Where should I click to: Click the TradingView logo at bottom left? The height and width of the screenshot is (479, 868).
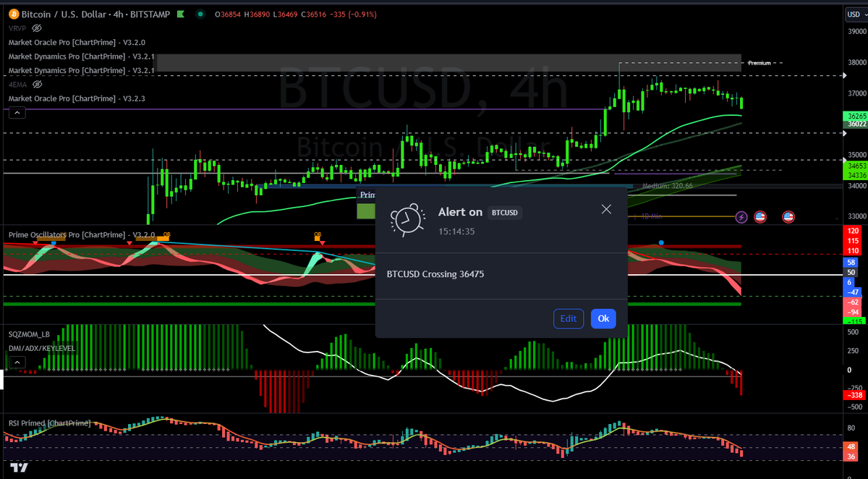[x=20, y=467]
